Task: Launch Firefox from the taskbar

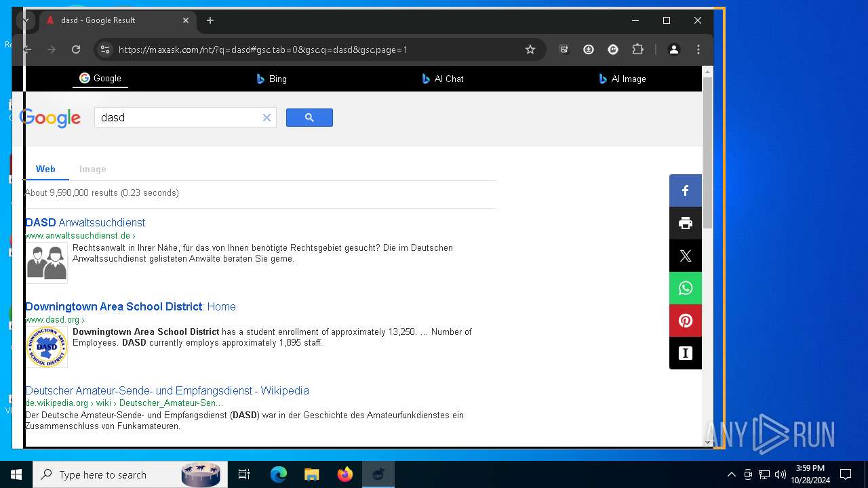Action: tap(345, 474)
